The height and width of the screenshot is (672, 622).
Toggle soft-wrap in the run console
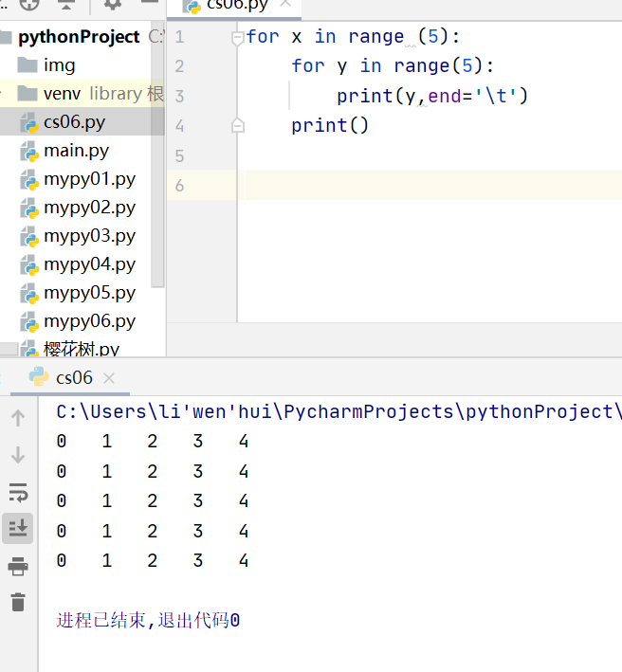coord(18,492)
